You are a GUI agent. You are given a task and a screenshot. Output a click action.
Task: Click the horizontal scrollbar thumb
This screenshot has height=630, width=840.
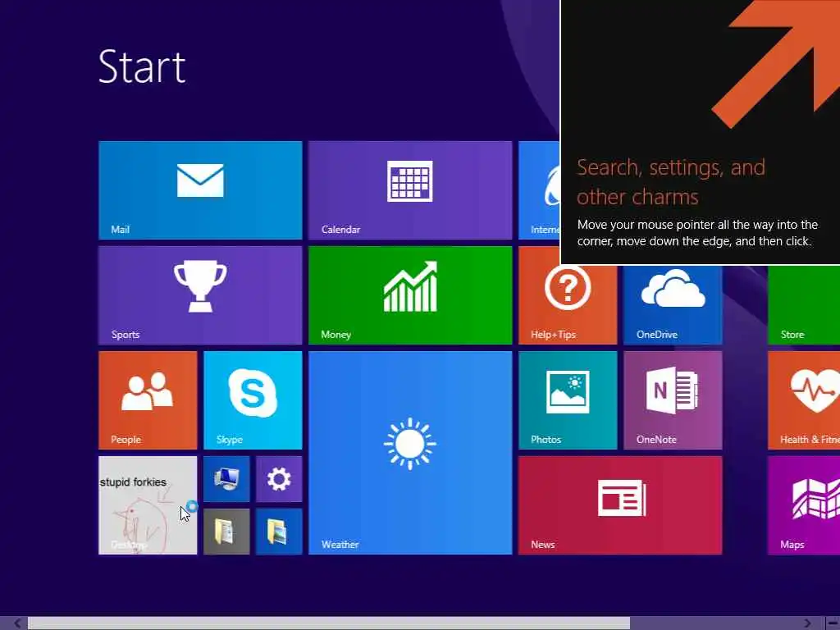[x=329, y=623]
